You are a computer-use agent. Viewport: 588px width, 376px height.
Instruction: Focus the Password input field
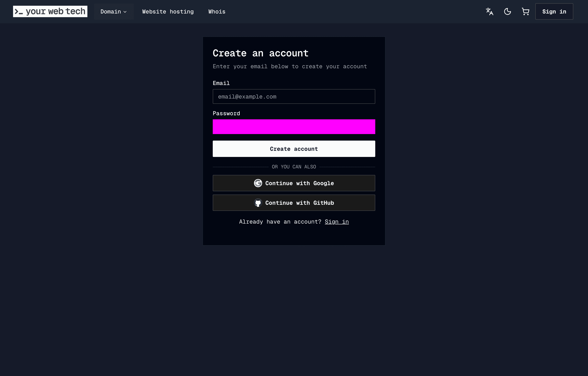[x=294, y=127]
